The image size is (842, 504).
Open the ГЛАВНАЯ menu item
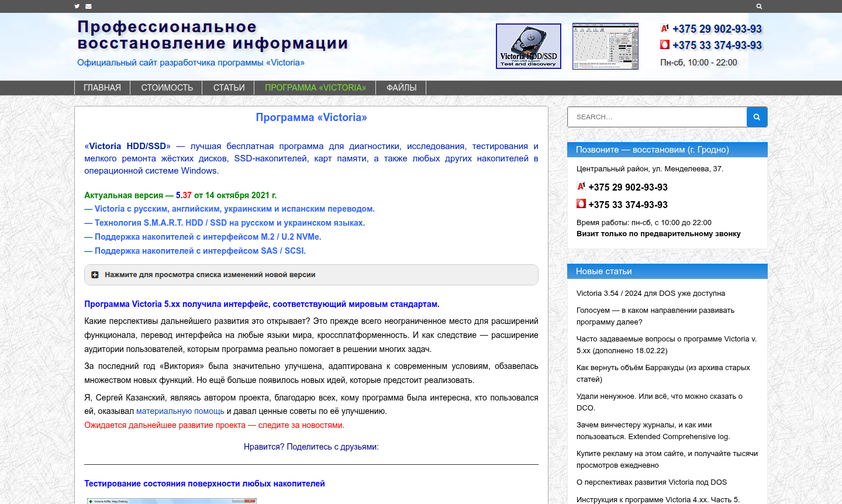(102, 88)
